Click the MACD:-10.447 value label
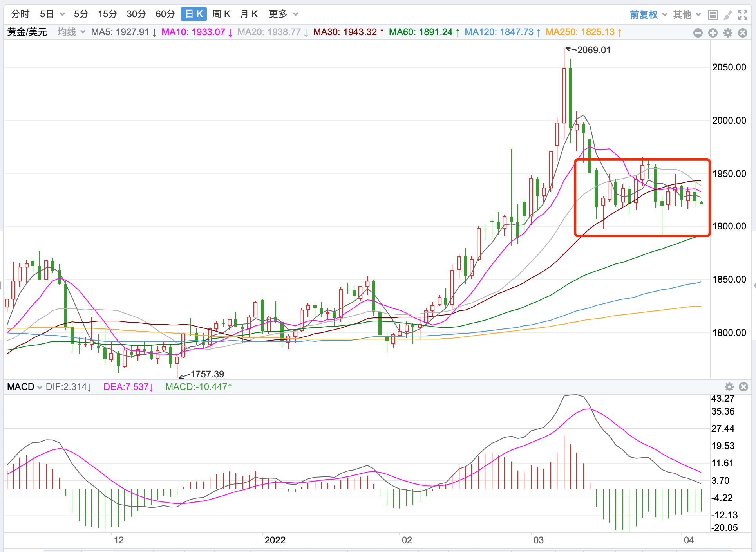This screenshot has height=552, width=756. coord(199,387)
